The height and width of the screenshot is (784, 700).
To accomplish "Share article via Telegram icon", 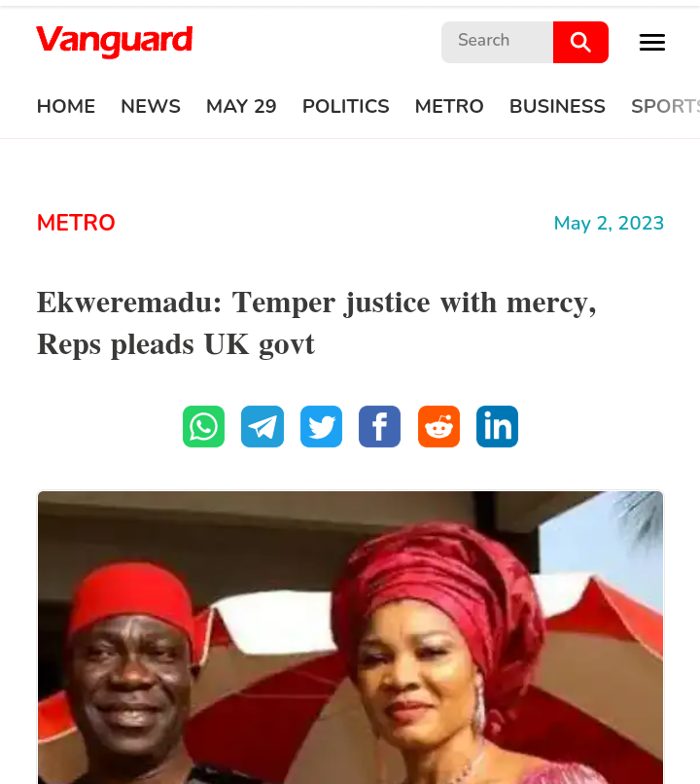I will point(262,426).
